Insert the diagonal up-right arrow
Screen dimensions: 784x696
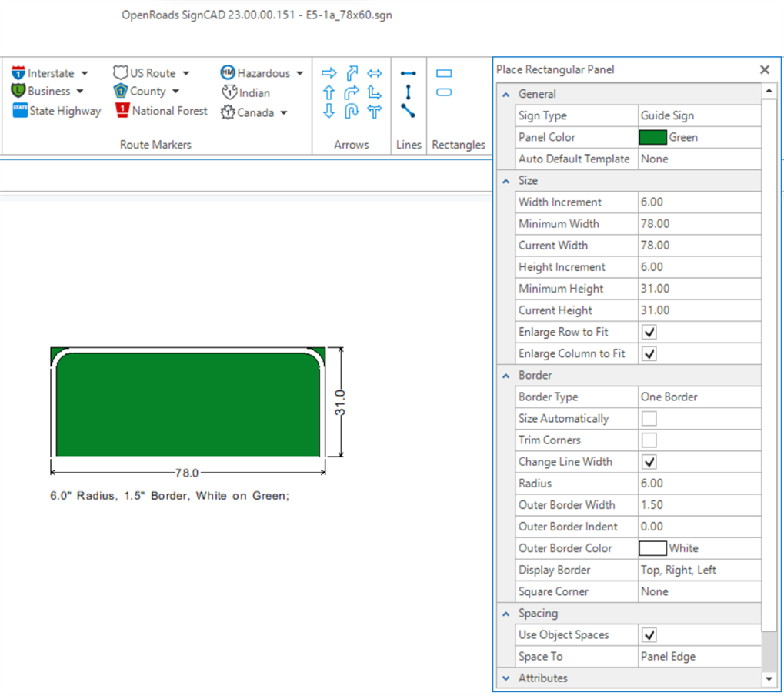tap(352, 73)
